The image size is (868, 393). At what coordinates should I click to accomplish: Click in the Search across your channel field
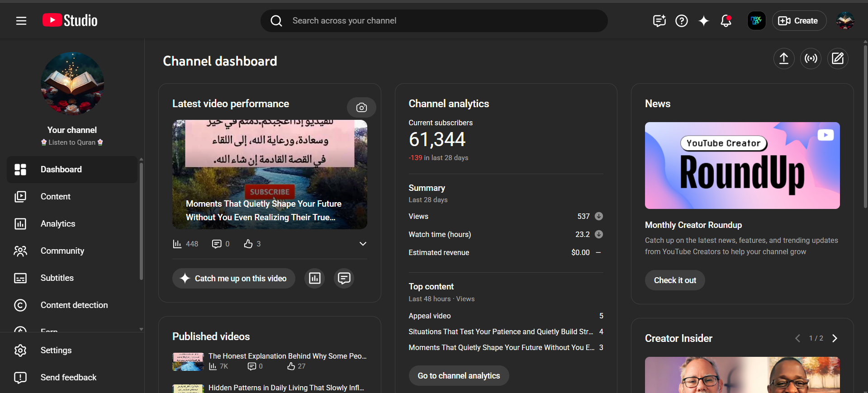(434, 21)
